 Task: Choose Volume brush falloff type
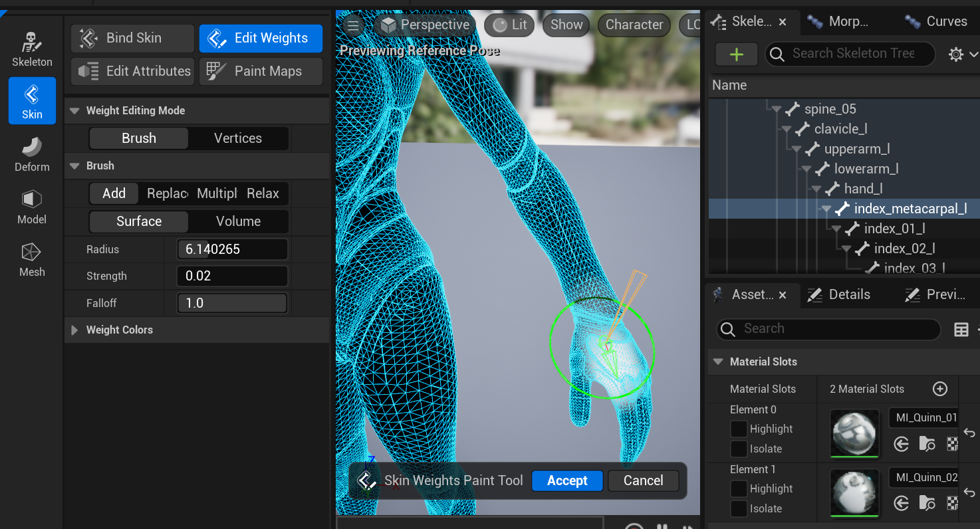pos(238,221)
